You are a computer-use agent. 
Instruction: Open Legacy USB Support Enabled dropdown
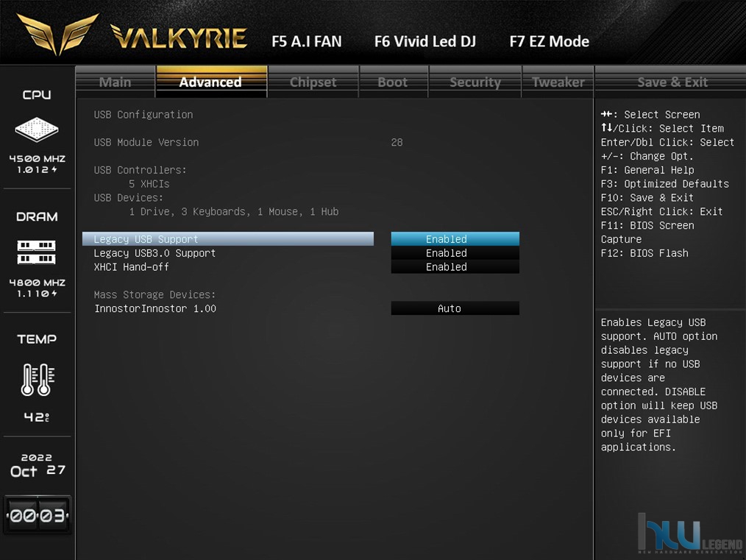(455, 239)
